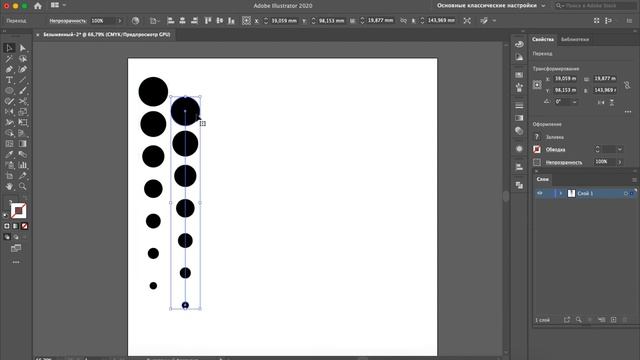The height and width of the screenshot is (360, 640).
Task: Set paint to Gradient mode in toolbar
Action: tap(16, 226)
